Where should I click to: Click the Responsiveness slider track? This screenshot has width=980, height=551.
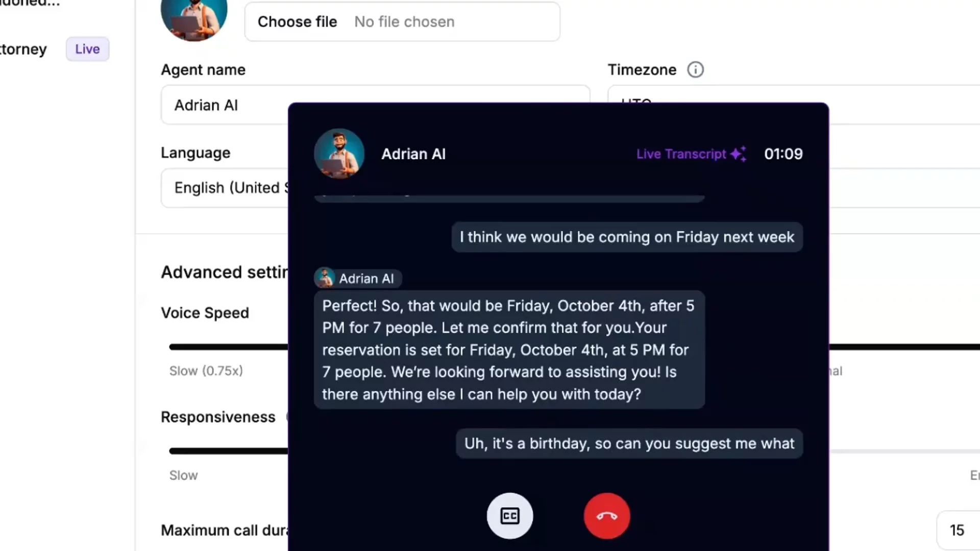(229, 451)
